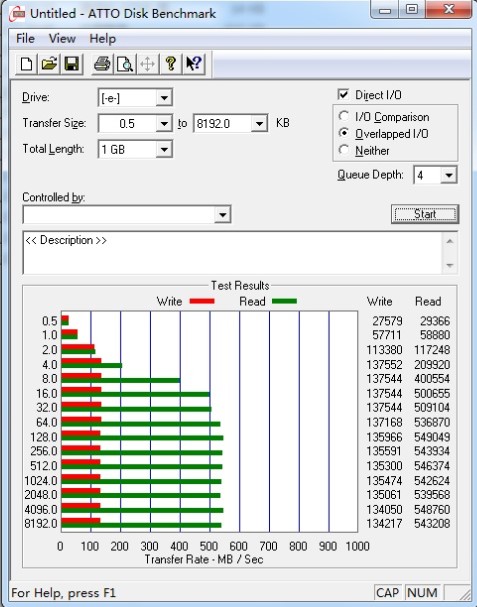Click the NUM status bar indicator
The height and width of the screenshot is (607, 477).
coord(422,593)
